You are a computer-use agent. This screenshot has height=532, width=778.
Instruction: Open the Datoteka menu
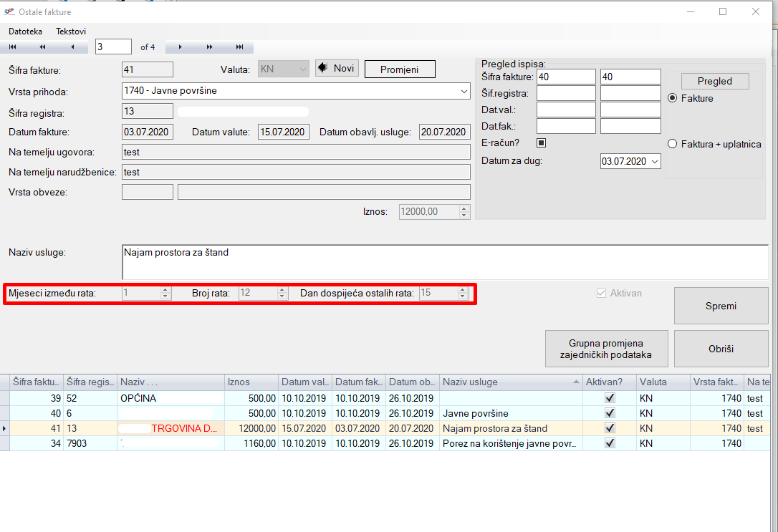25,32
